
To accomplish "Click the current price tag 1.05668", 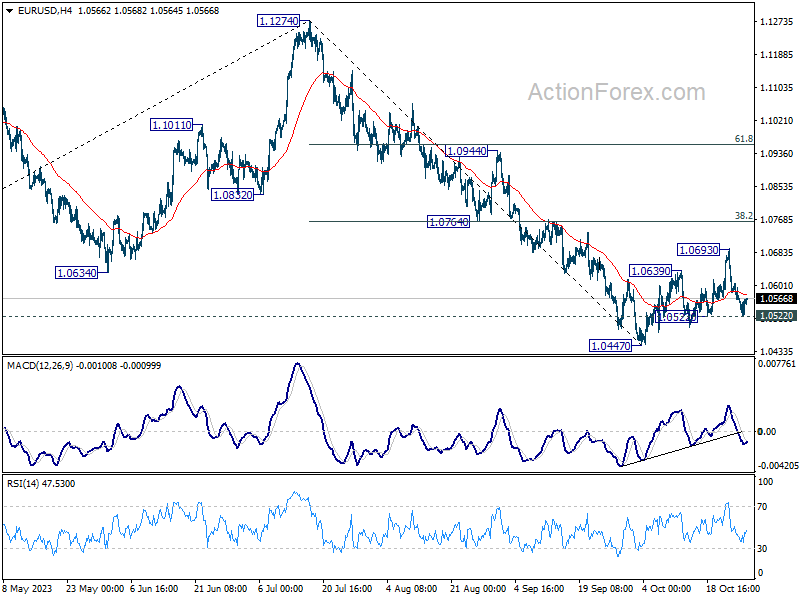I will coord(777,299).
